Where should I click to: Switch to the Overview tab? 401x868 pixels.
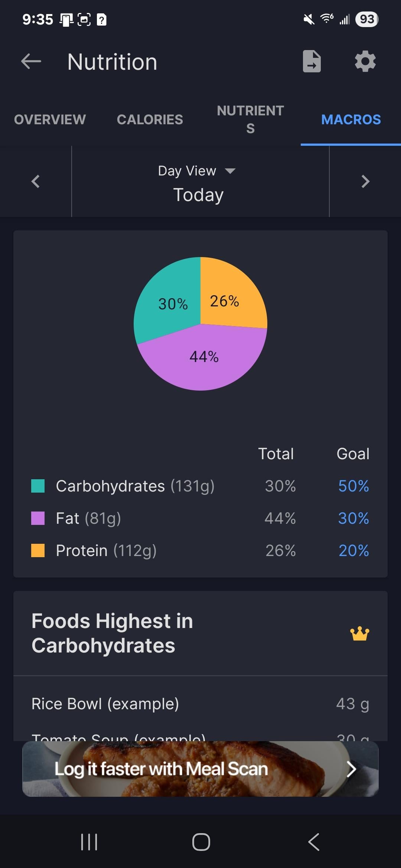50,119
